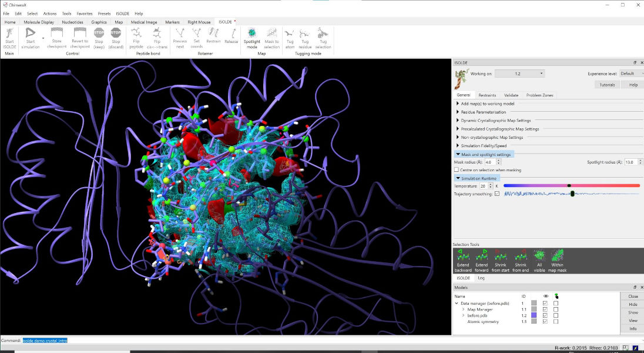This screenshot has width=644, height=353.
Task: Click Within map mask selection tool
Action: click(558, 261)
